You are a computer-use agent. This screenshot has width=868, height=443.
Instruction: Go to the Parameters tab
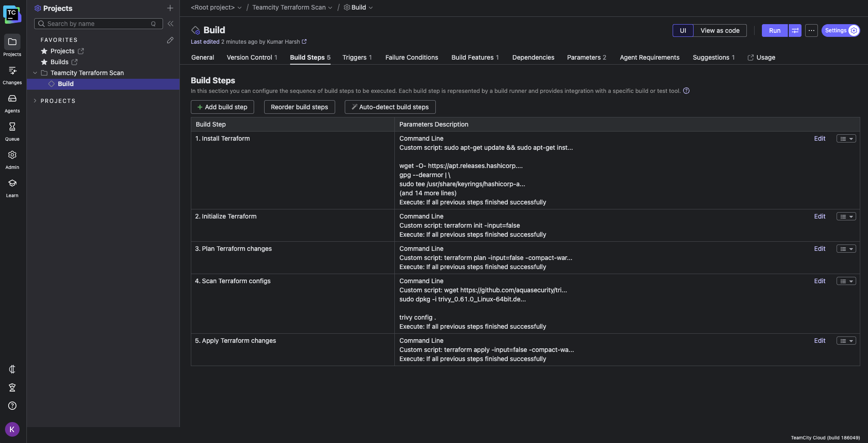(587, 57)
